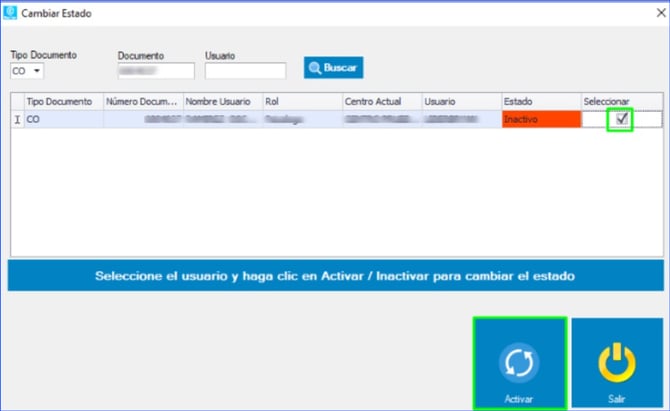670x411 pixels.
Task: Tick the Seleccionar checkbox in the user row
Action: [622, 119]
